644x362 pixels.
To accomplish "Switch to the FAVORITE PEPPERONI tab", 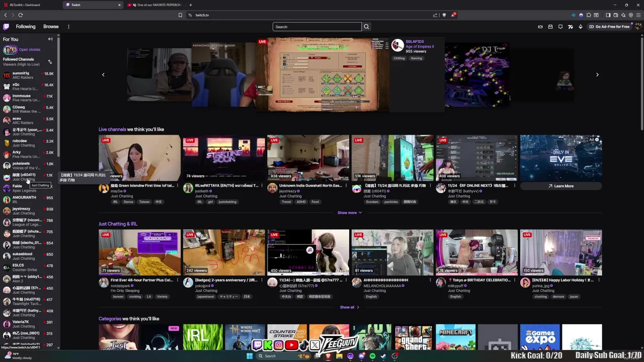I will click(x=154, y=5).
